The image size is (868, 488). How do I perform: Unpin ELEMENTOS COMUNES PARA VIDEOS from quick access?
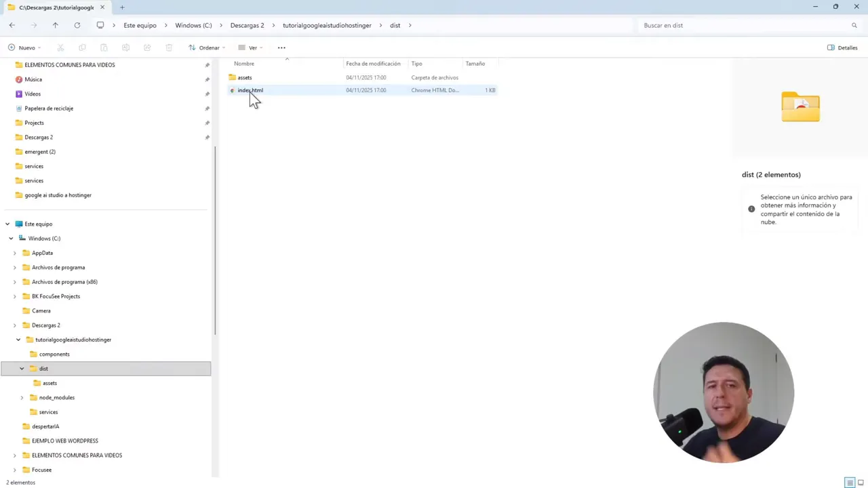[x=207, y=64]
